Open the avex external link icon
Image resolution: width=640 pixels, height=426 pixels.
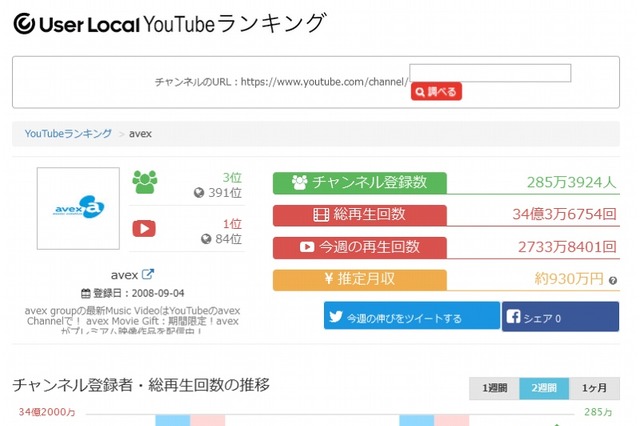pyautogui.click(x=148, y=274)
